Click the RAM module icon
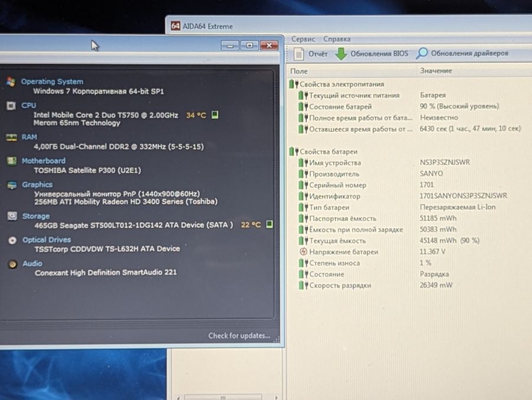The image size is (532, 400). click(x=12, y=138)
